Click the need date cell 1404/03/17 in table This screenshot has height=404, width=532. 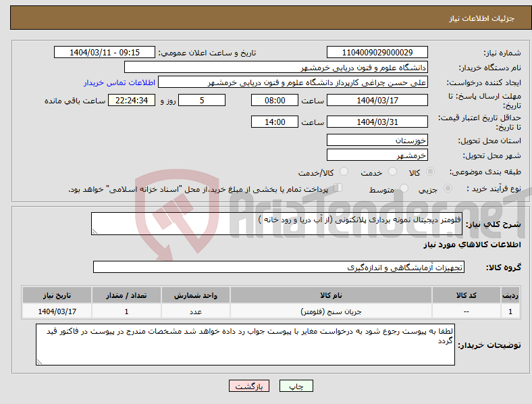click(57, 311)
